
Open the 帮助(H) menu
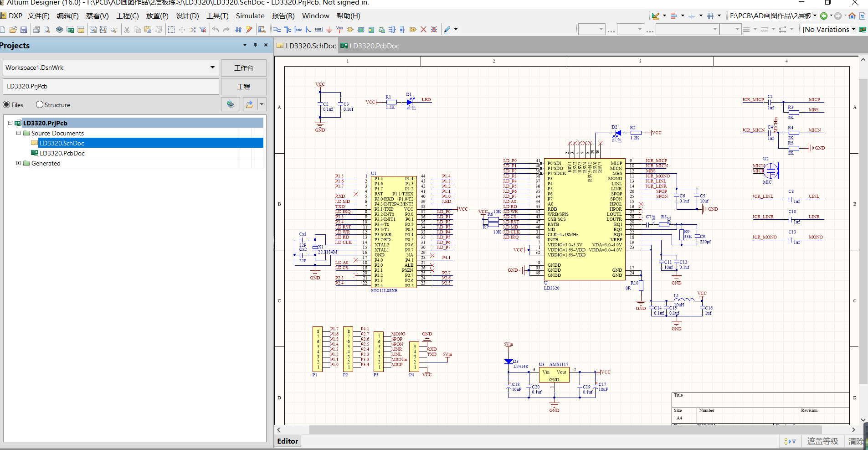point(349,16)
